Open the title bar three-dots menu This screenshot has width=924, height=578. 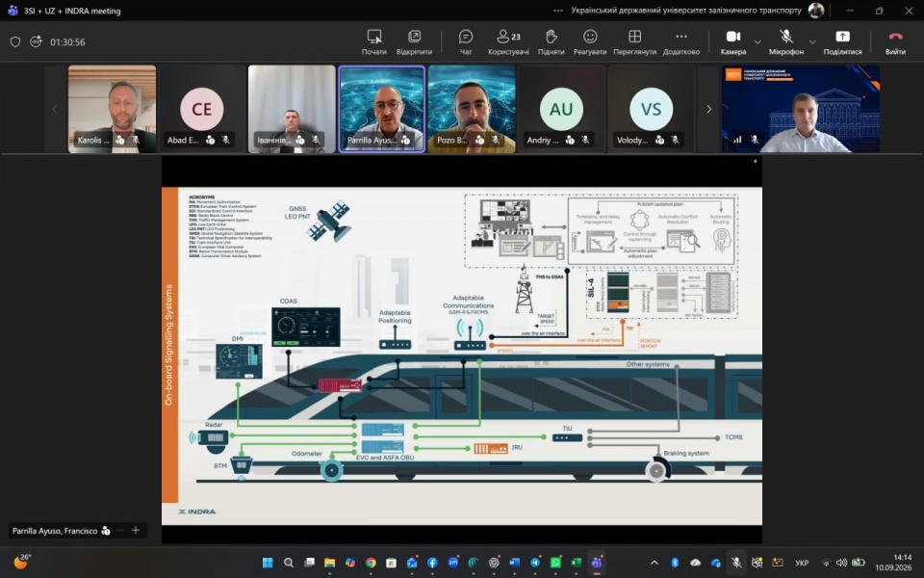click(x=558, y=11)
